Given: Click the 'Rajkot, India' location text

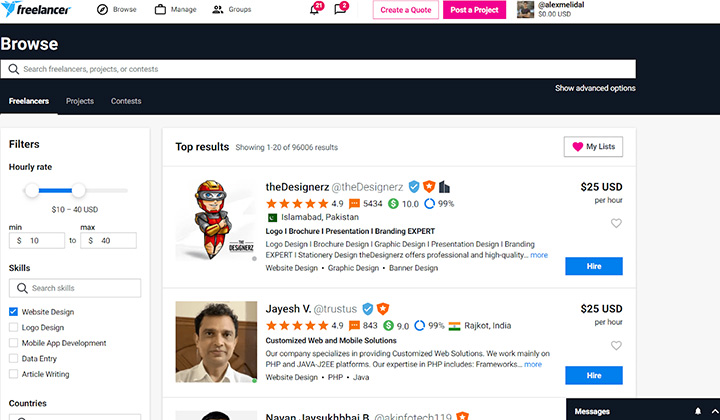Looking at the screenshot, I should coord(488,325).
